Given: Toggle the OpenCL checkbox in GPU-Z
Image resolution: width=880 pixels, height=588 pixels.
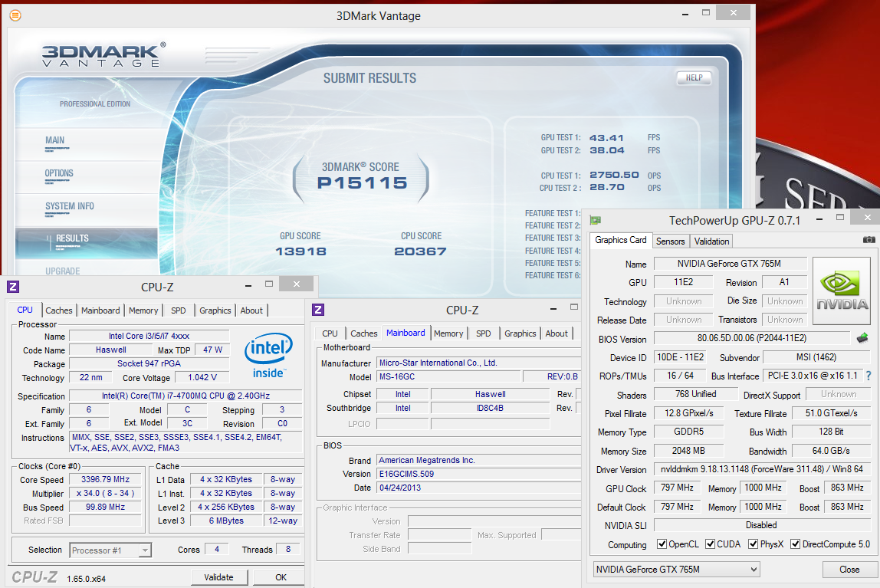Looking at the screenshot, I should (x=662, y=544).
